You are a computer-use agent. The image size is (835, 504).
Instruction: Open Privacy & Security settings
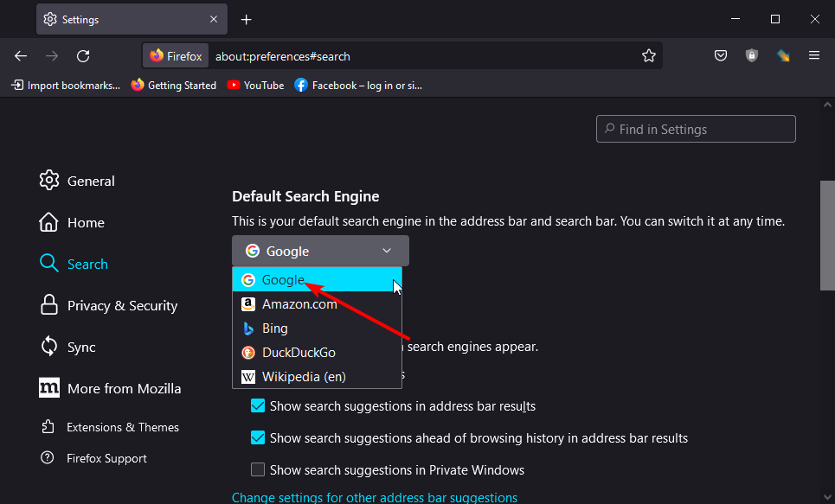pos(109,305)
